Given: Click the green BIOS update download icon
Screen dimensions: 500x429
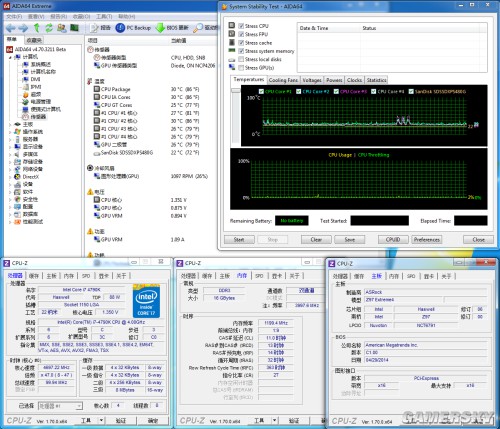Looking at the screenshot, I should (x=160, y=28).
